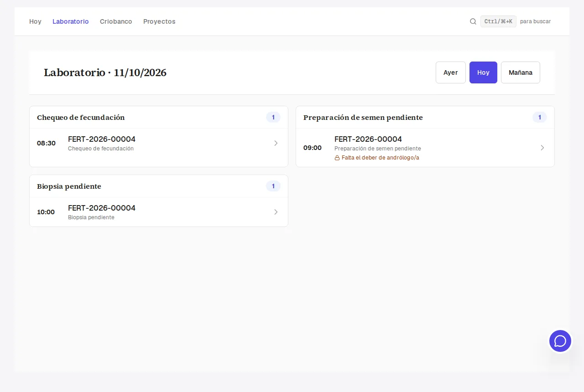This screenshot has height=392, width=584.
Task: Click the 'para buscar' search hint text
Action: [x=536, y=21]
